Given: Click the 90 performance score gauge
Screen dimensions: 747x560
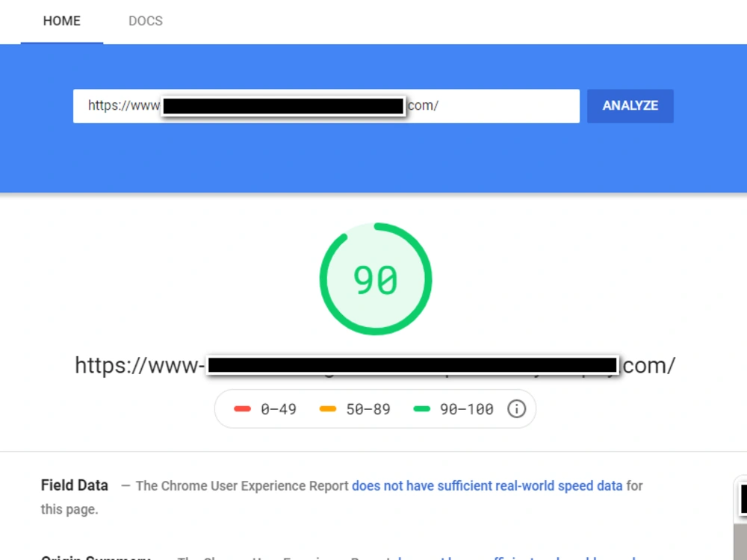Looking at the screenshot, I should [x=376, y=279].
